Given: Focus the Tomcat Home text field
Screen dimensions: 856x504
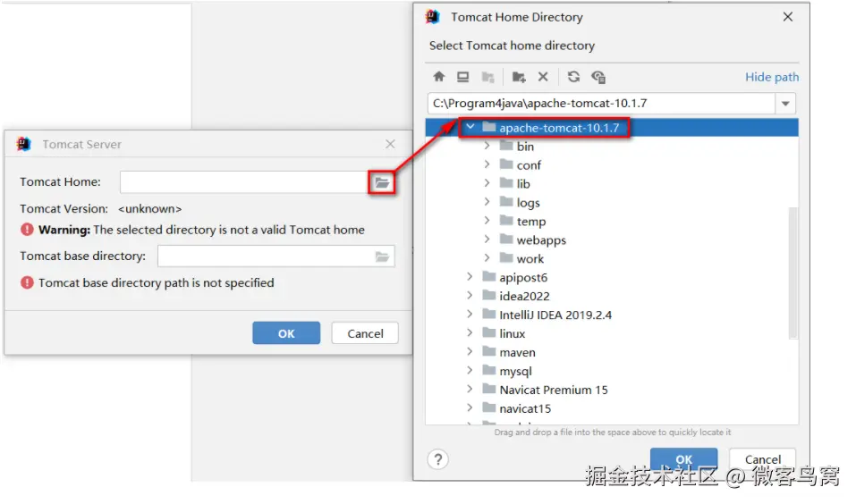Looking at the screenshot, I should coord(245,182).
